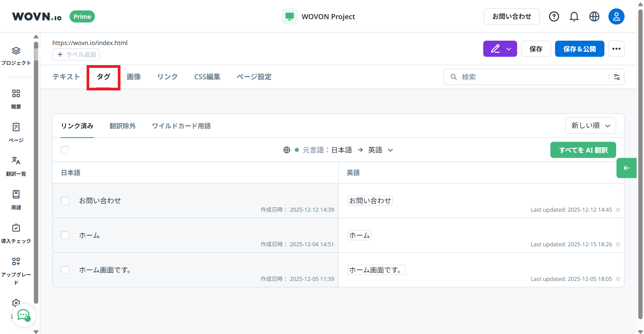Click the sidebar scroll-down arrow
The image size is (644, 334).
pyautogui.click(x=36, y=331)
